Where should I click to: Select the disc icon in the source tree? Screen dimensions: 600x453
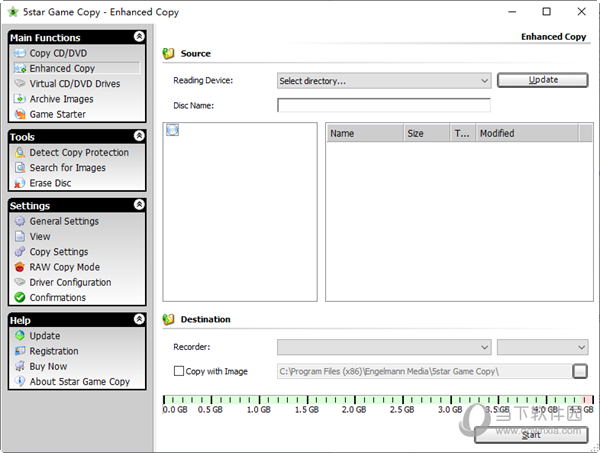pyautogui.click(x=173, y=130)
